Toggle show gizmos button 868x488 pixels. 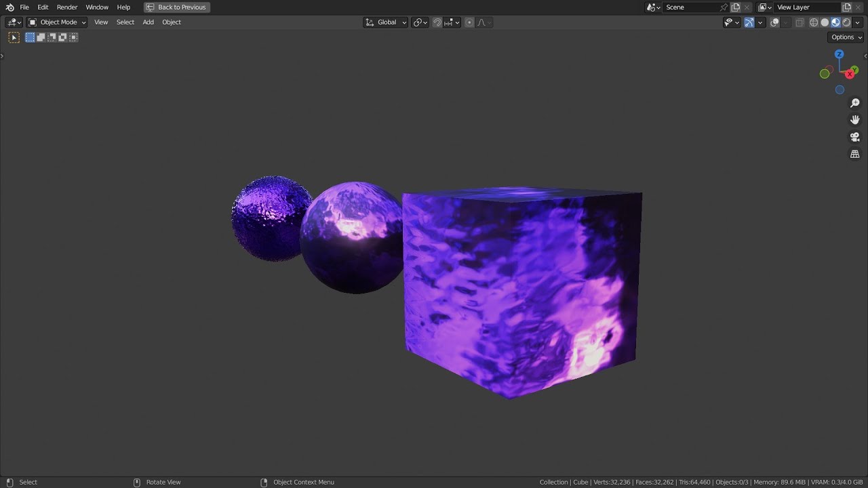point(749,22)
